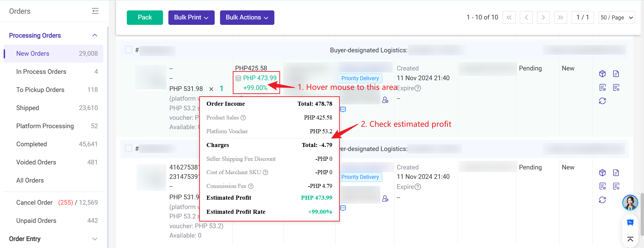This screenshot has width=644, height=248.
Task: Open the Bulk Print dropdown
Action: coord(191,17)
